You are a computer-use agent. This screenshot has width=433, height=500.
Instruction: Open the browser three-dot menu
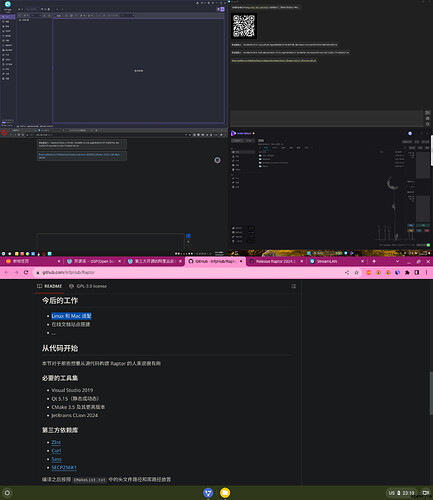click(x=426, y=272)
